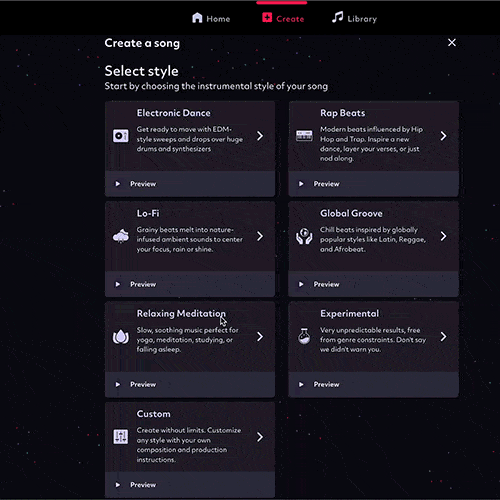The image size is (500, 500).
Task: Click the Electronic Dance turntable icon
Action: (120, 136)
